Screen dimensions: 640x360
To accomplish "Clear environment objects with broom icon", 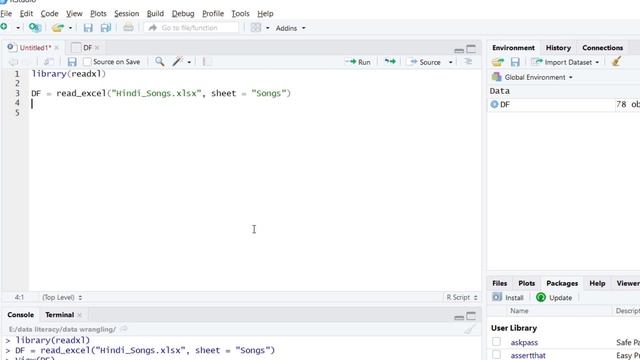I will coord(616,62).
